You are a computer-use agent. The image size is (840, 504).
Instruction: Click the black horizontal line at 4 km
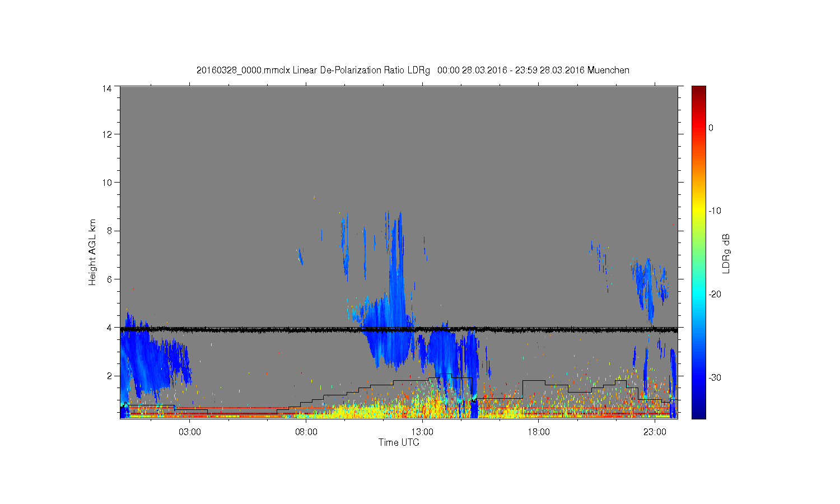point(399,330)
